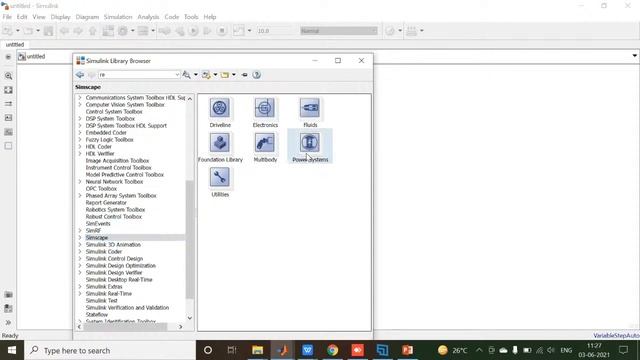Open the Display menu

60,17
